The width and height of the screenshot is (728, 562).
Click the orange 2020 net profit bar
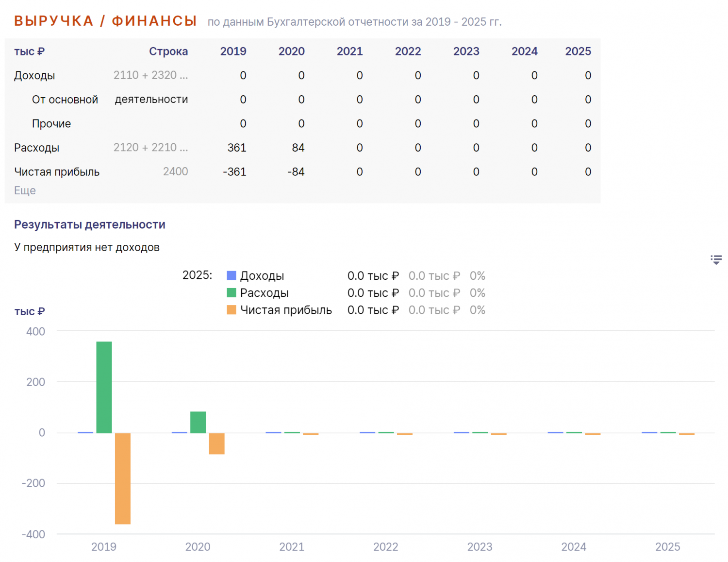pyautogui.click(x=217, y=443)
